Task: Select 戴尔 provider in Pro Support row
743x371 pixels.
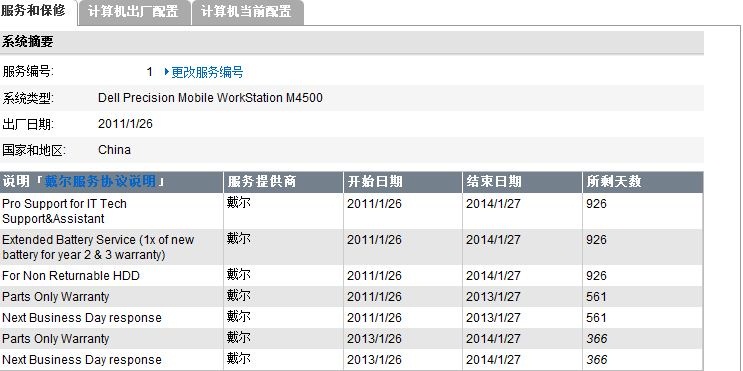Action: point(238,203)
